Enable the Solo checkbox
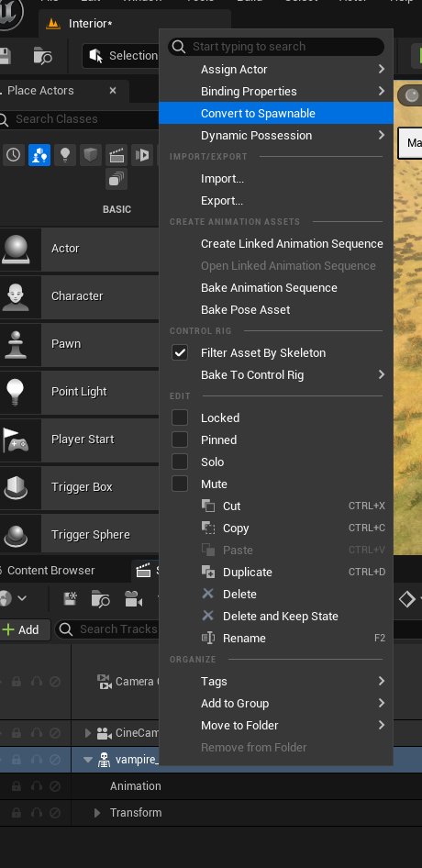422x868 pixels. pyautogui.click(x=180, y=462)
